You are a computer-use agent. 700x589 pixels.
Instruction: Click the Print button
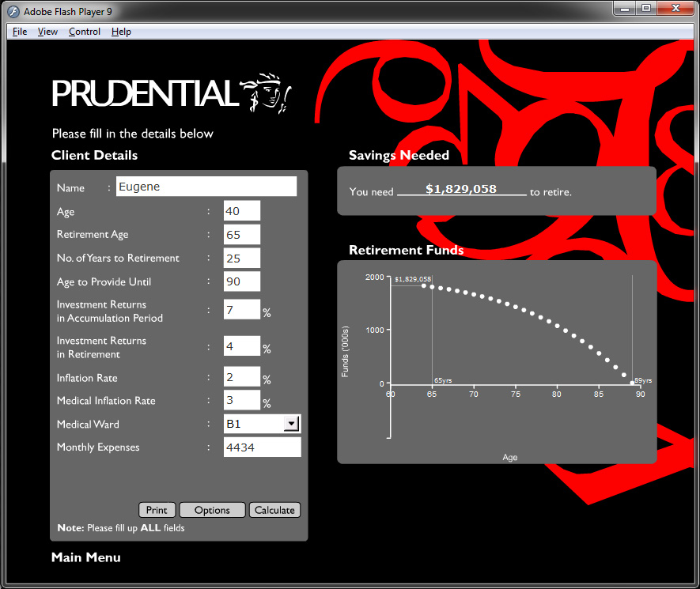click(157, 510)
